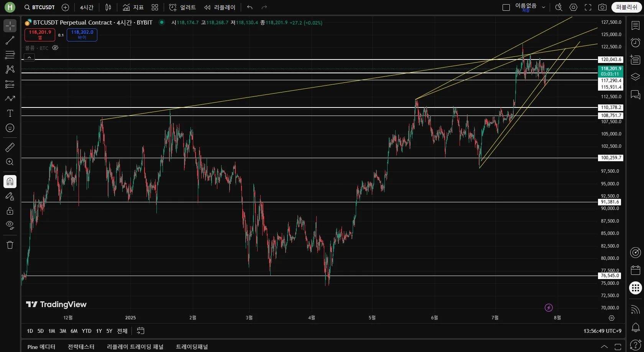Viewport: 644px width, 352px height.
Task: Open indicator templates grid icon
Action: [x=155, y=7]
